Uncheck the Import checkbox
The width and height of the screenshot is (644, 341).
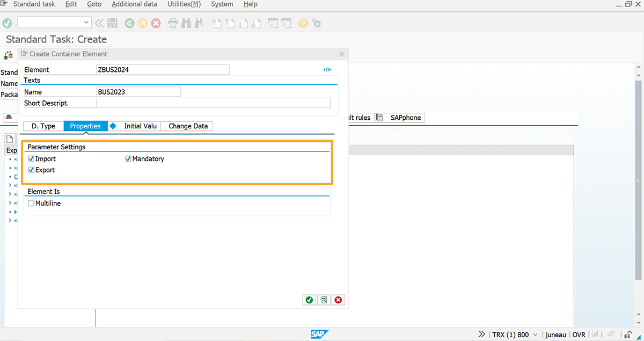31,159
